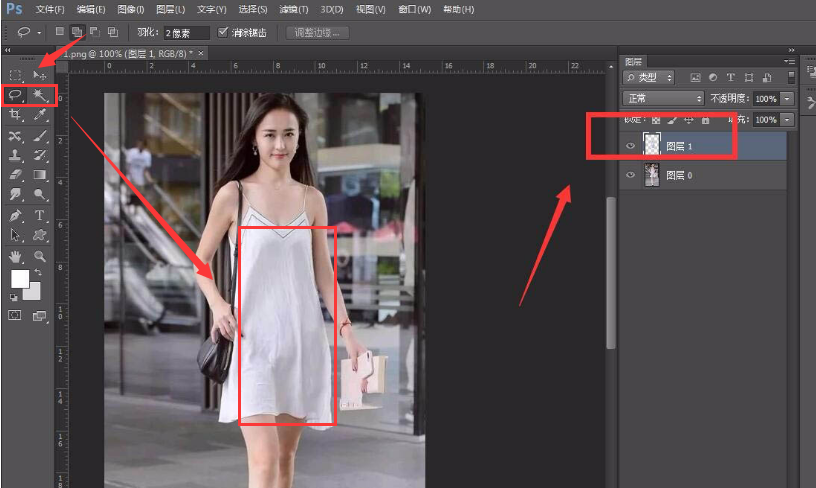Filter layers by shape layers icon
Viewport: 816px width, 488px height.
[749, 78]
